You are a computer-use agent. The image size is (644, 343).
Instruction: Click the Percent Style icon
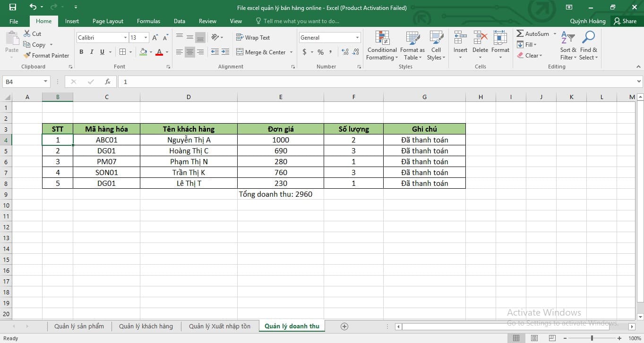point(320,52)
